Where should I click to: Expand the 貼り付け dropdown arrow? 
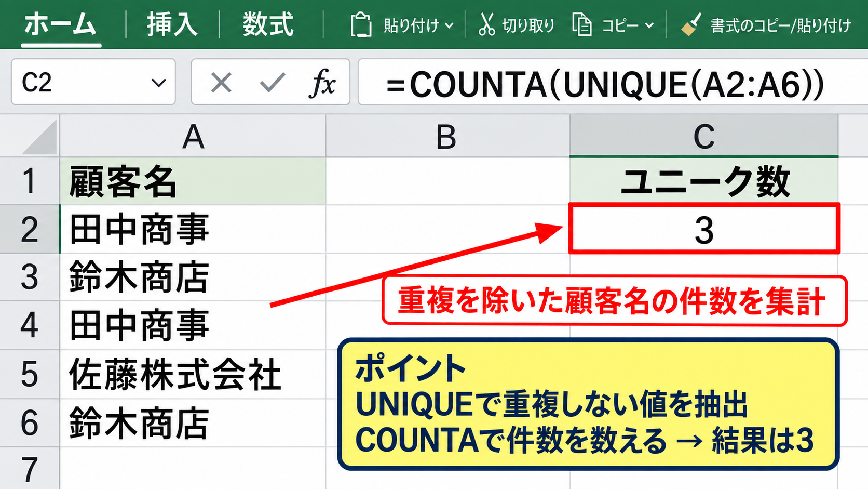450,25
